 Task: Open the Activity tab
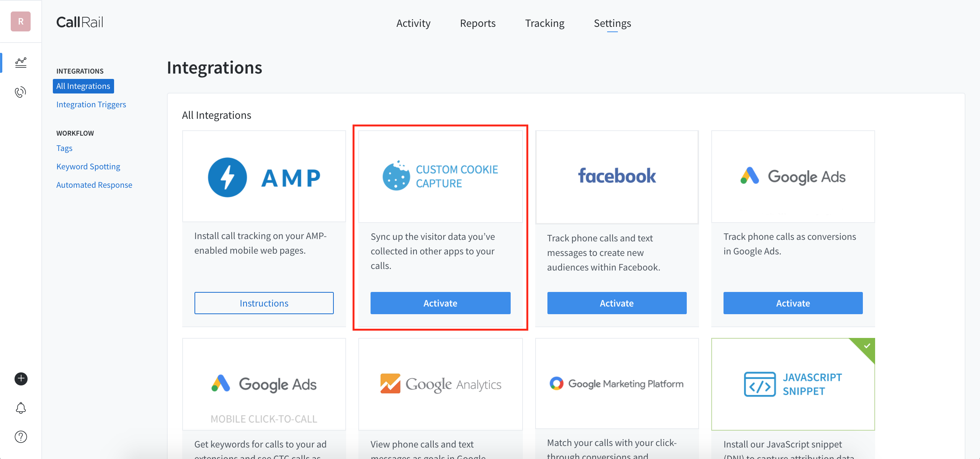pos(413,23)
